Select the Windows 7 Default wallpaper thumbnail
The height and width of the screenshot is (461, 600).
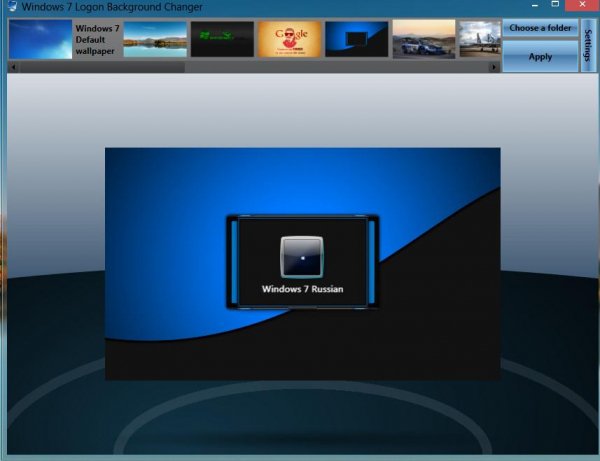(41, 39)
